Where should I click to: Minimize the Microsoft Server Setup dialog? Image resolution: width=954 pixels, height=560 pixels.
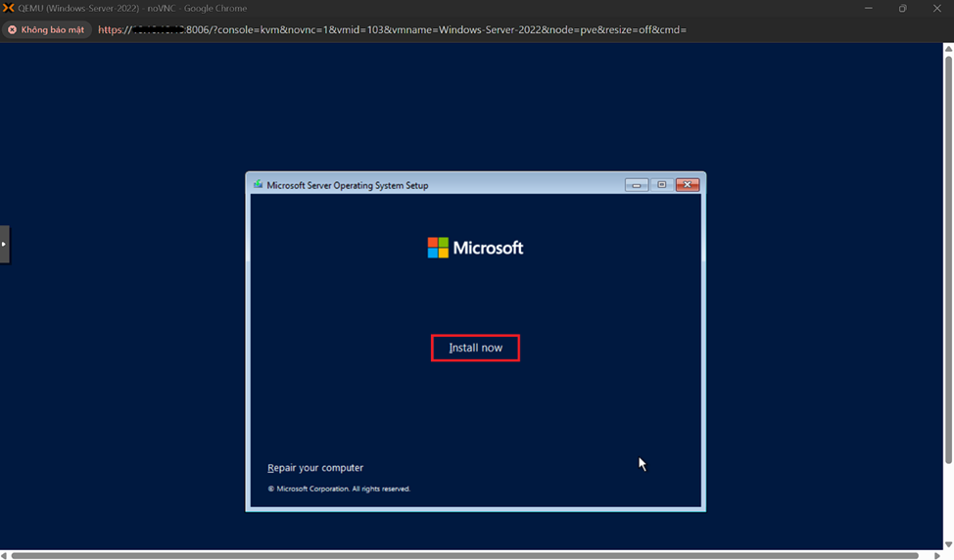pyautogui.click(x=636, y=184)
